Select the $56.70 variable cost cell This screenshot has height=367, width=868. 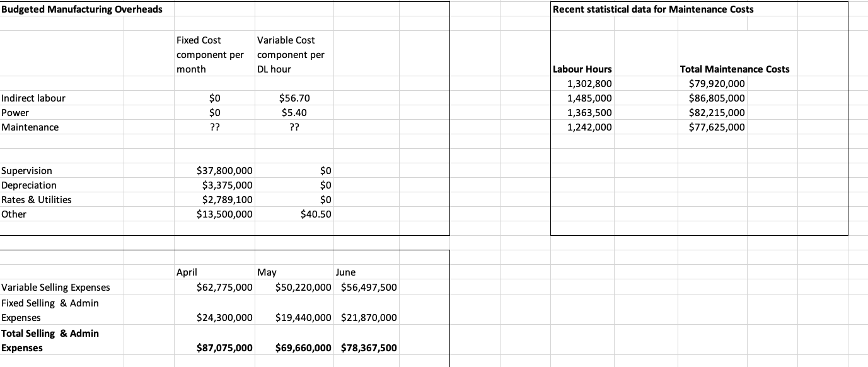[294, 98]
